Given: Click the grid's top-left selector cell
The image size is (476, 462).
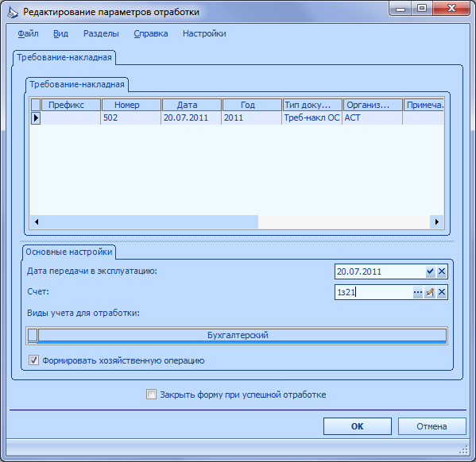Looking at the screenshot, I should pyautogui.click(x=36, y=105).
